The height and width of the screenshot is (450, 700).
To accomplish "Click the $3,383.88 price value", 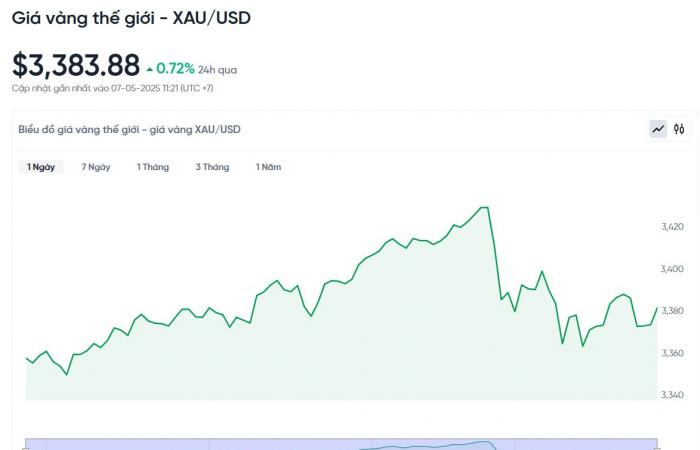I will [x=76, y=65].
